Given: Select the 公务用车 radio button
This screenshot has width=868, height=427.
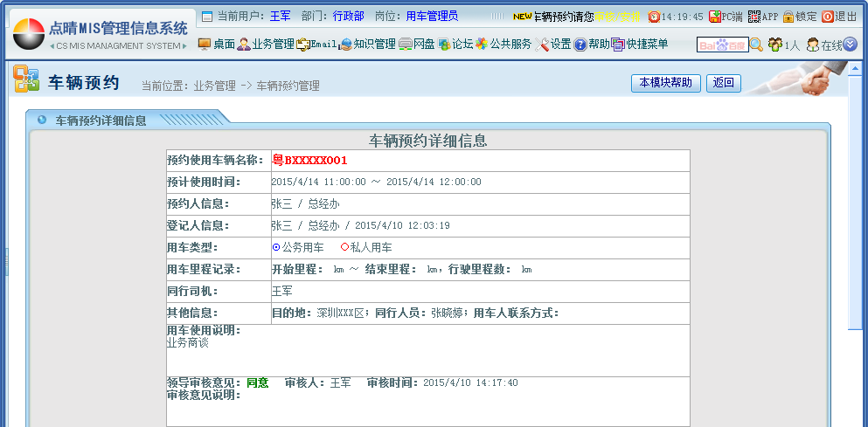Looking at the screenshot, I should click(x=276, y=248).
